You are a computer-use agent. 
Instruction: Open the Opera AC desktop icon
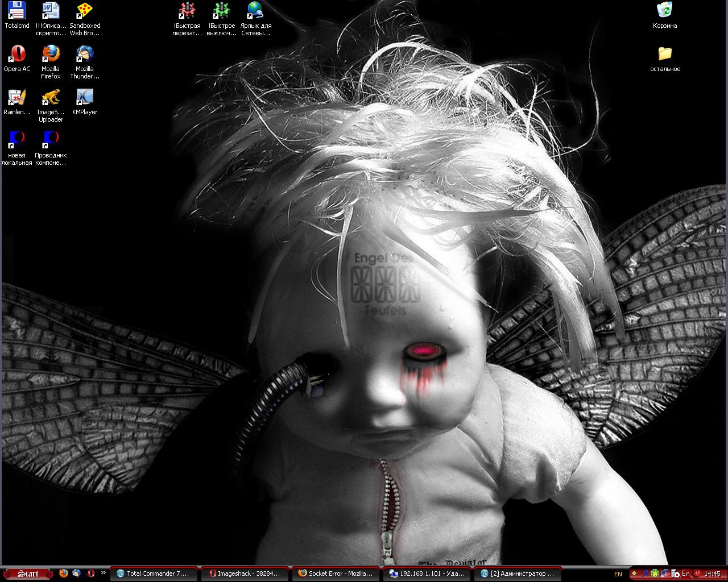[x=16, y=54]
